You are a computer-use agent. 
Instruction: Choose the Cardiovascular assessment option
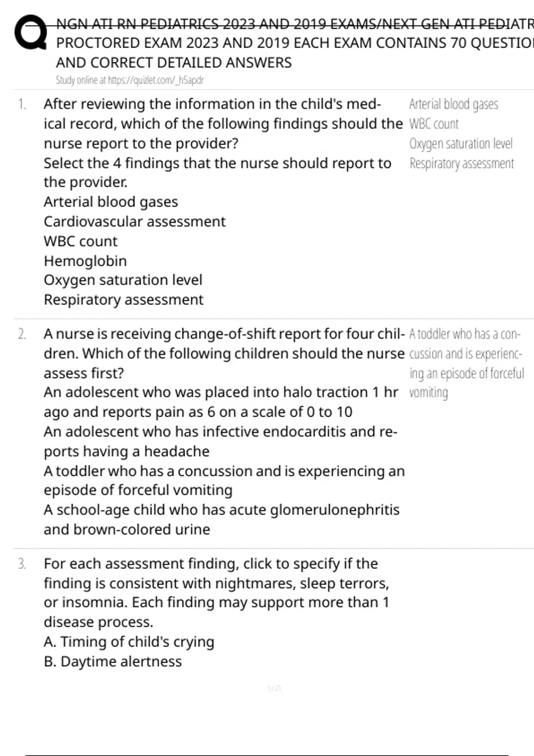134,221
